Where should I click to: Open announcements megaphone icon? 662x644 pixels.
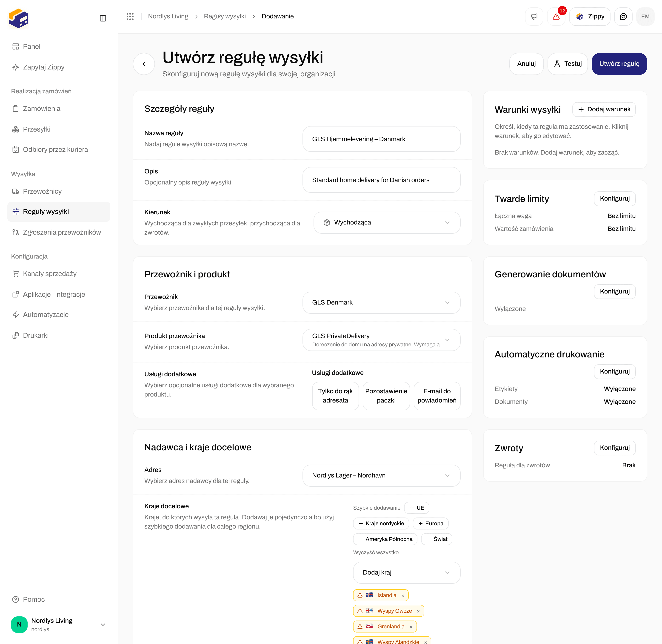(534, 17)
